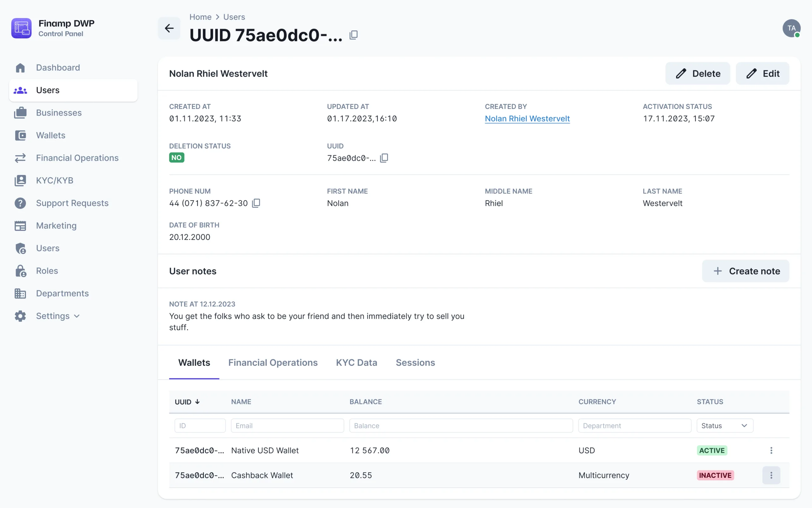The height and width of the screenshot is (508, 812).
Task: Switch to the Sessions tab
Action: [416, 363]
